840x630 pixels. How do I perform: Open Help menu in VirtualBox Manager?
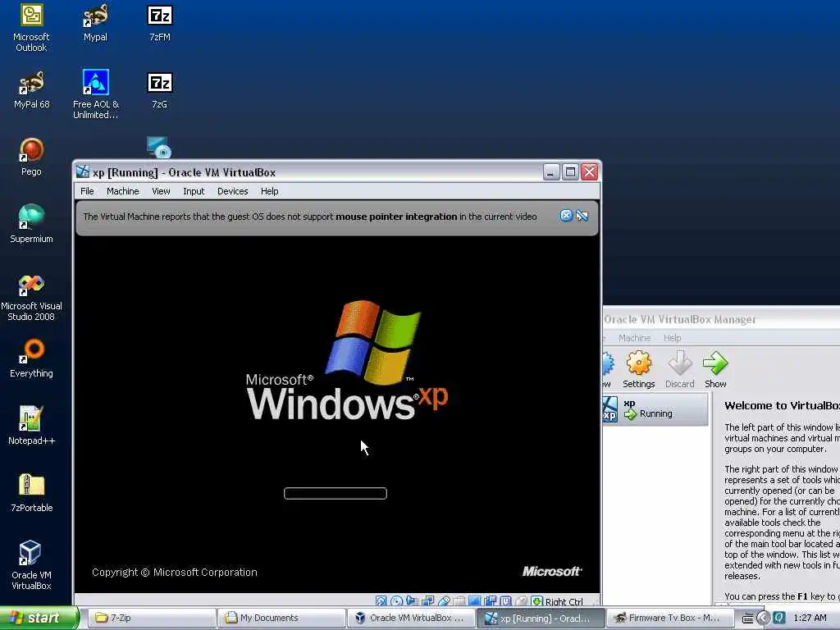[x=673, y=338]
